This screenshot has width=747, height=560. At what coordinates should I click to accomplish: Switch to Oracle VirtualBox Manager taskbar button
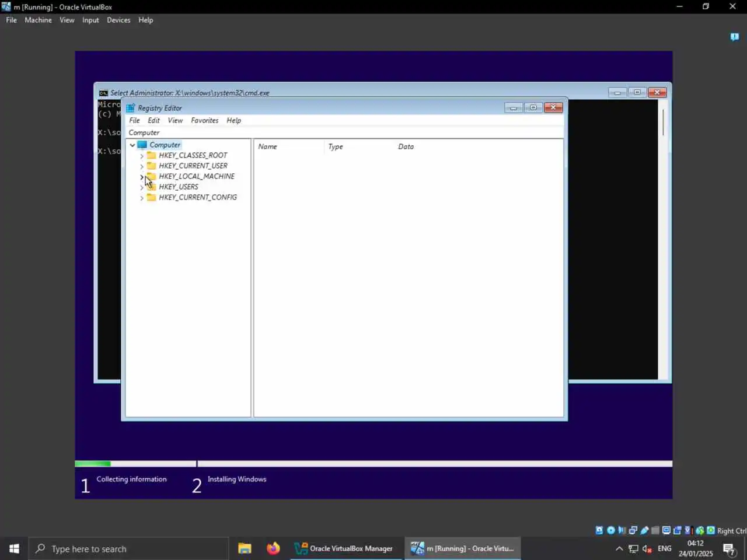(345, 548)
